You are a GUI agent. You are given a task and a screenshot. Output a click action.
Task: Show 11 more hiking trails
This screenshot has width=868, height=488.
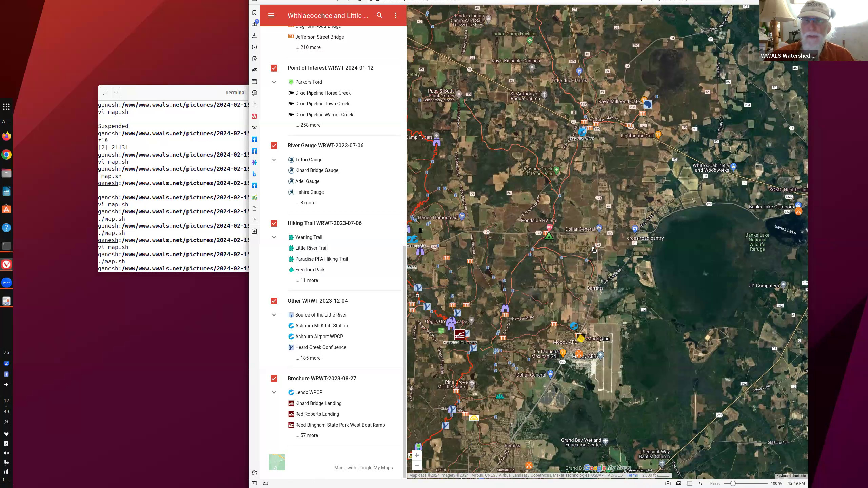pyautogui.click(x=307, y=280)
